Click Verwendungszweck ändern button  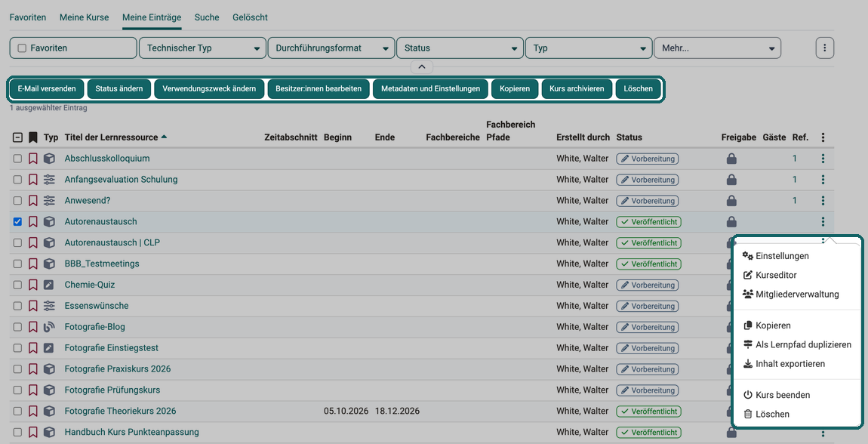coord(209,88)
